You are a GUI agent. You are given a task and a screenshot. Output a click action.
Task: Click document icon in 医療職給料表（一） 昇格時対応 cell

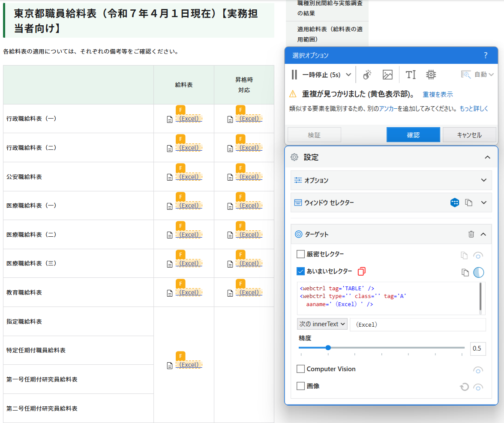pyautogui.click(x=230, y=206)
